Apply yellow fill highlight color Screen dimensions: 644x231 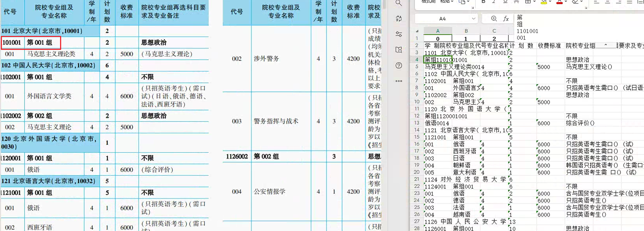(544, 2)
